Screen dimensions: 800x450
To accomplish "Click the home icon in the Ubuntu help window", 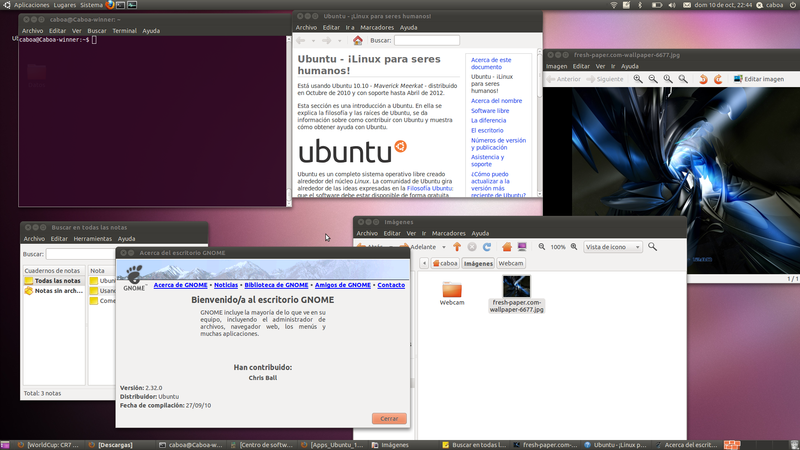I will point(358,40).
